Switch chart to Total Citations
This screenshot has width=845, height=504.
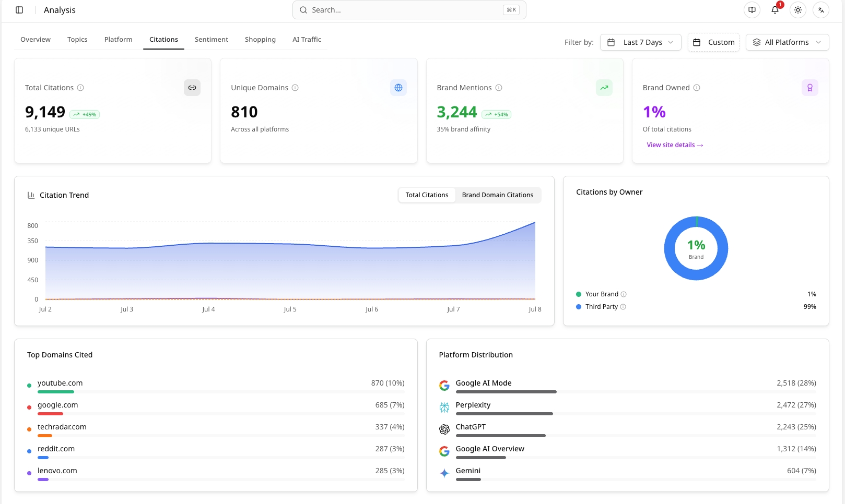click(427, 195)
